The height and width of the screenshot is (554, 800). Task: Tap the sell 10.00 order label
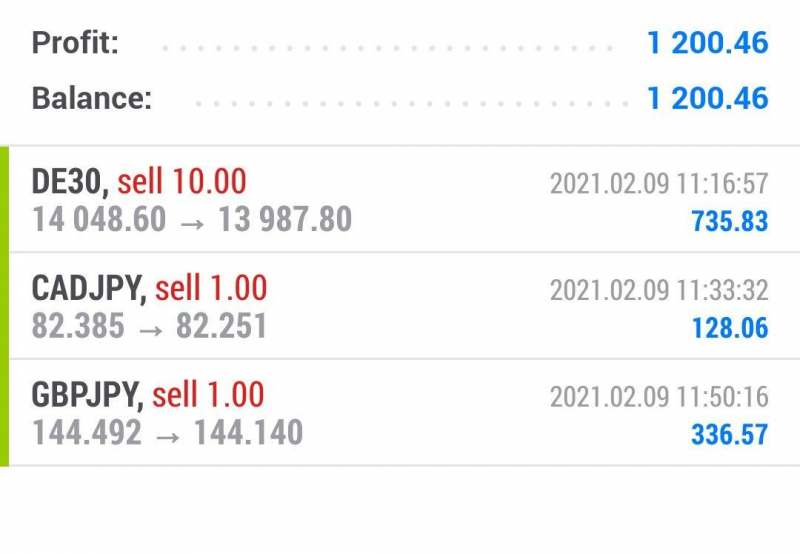click(x=181, y=182)
